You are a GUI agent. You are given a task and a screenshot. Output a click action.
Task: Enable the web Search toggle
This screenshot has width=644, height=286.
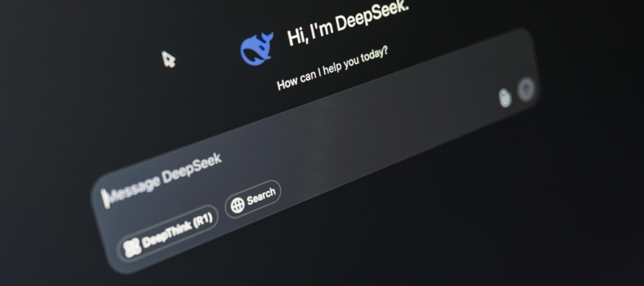[x=253, y=199]
